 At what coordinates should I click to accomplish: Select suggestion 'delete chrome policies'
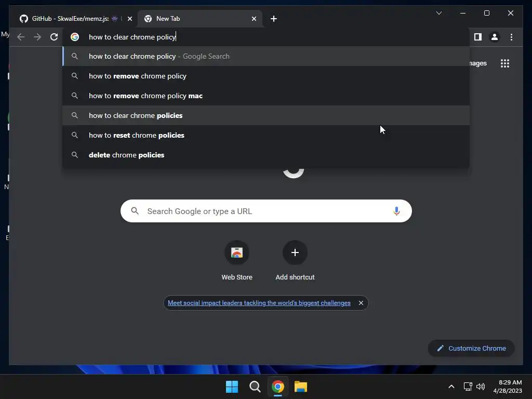coord(266,155)
